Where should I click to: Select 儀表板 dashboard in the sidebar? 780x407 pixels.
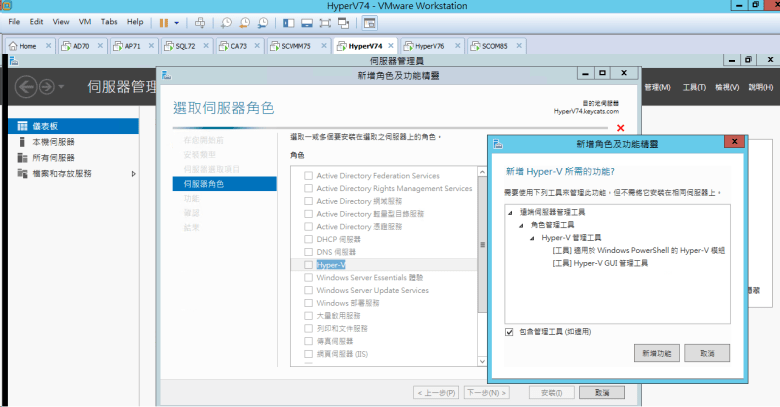[47, 126]
